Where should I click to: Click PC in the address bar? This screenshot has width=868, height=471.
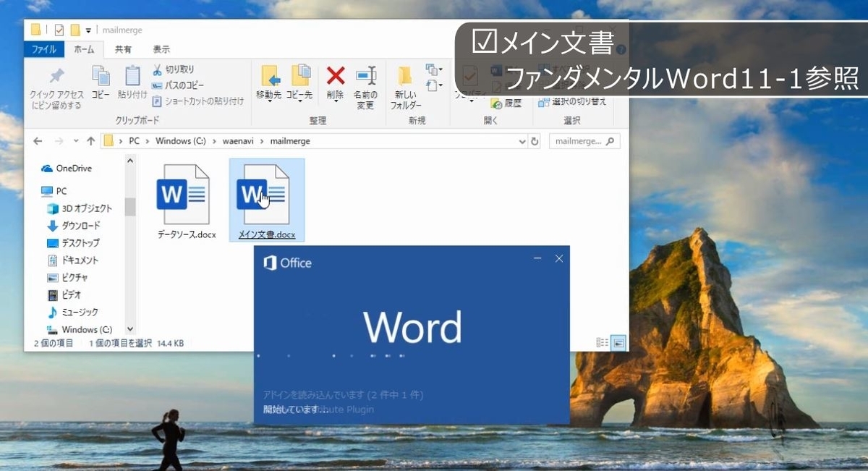pos(134,141)
